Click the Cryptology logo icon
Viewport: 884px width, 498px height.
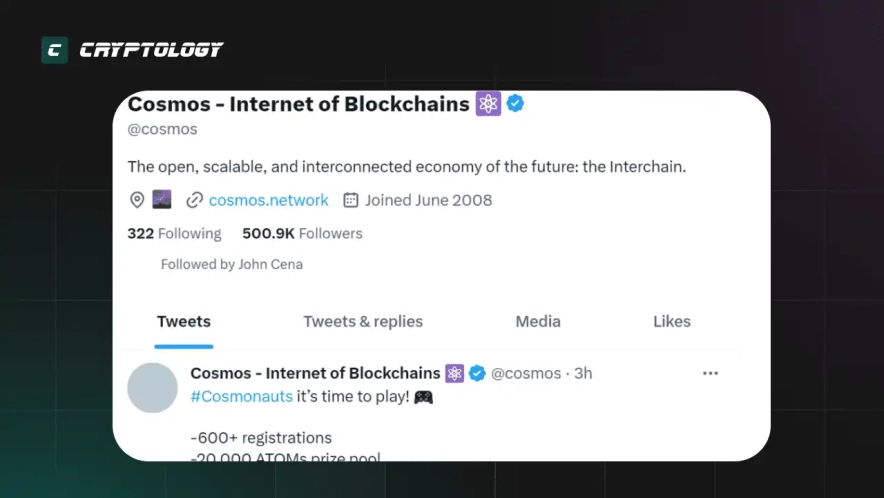click(54, 50)
